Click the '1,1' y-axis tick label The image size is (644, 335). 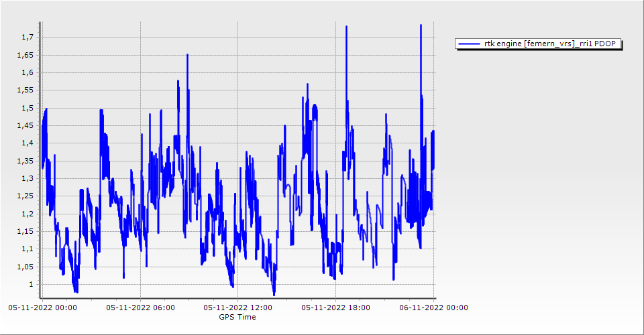(x=27, y=249)
